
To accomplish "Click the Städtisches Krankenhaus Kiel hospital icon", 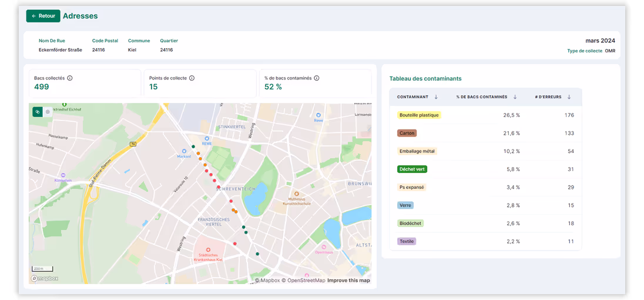I will pyautogui.click(x=208, y=249).
